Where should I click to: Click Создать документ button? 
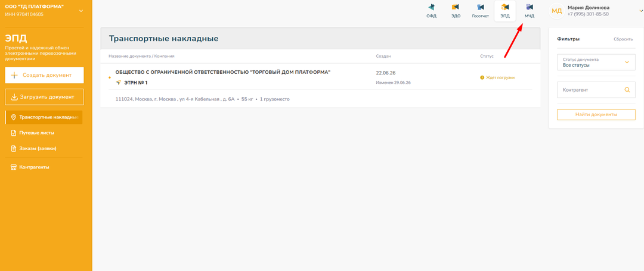point(44,75)
